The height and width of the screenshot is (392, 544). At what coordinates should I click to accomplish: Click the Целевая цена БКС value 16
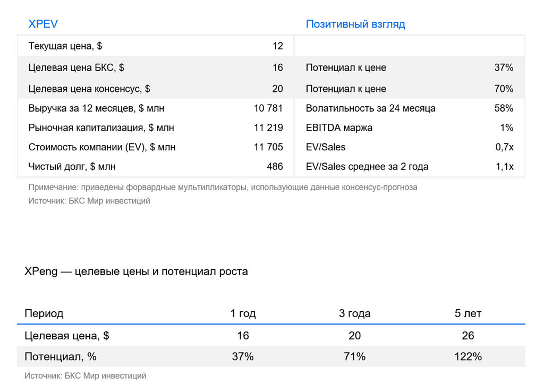(x=277, y=67)
